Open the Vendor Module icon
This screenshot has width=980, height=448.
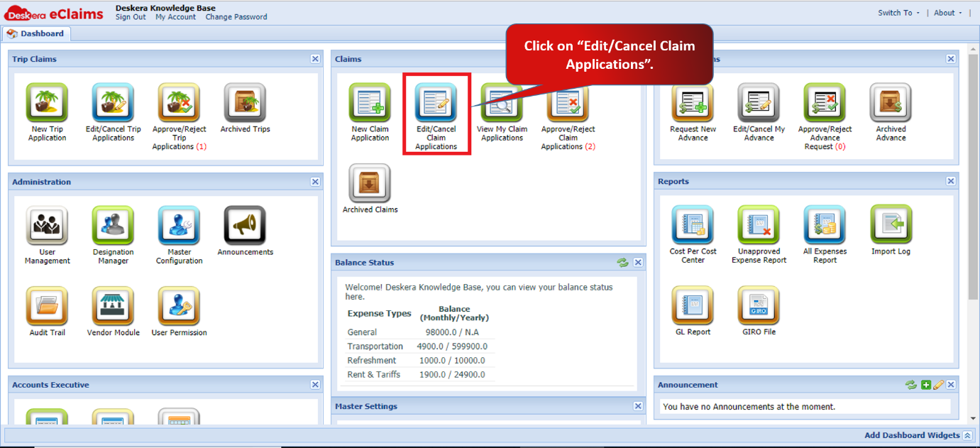coord(113,307)
